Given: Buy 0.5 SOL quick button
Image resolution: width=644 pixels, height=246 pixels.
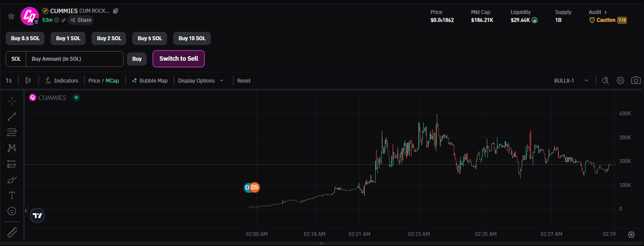Looking at the screenshot, I should pyautogui.click(x=26, y=38).
